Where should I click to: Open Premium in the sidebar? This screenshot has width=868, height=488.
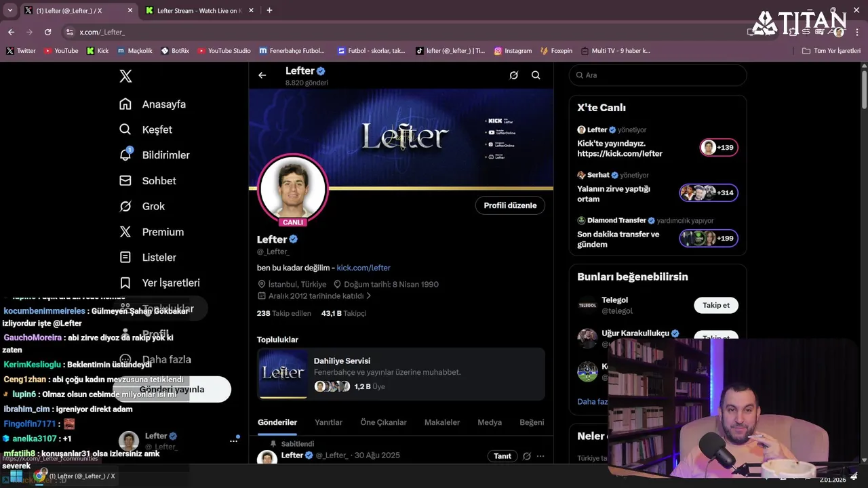pos(151,232)
